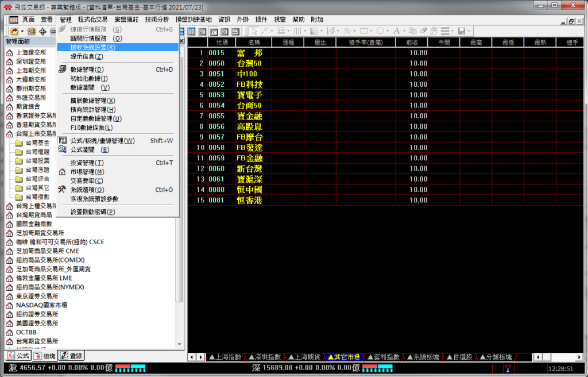This screenshot has width=588, height=377.
Task: Expand the fan lines tool dropdown arrow
Action: 322,31
